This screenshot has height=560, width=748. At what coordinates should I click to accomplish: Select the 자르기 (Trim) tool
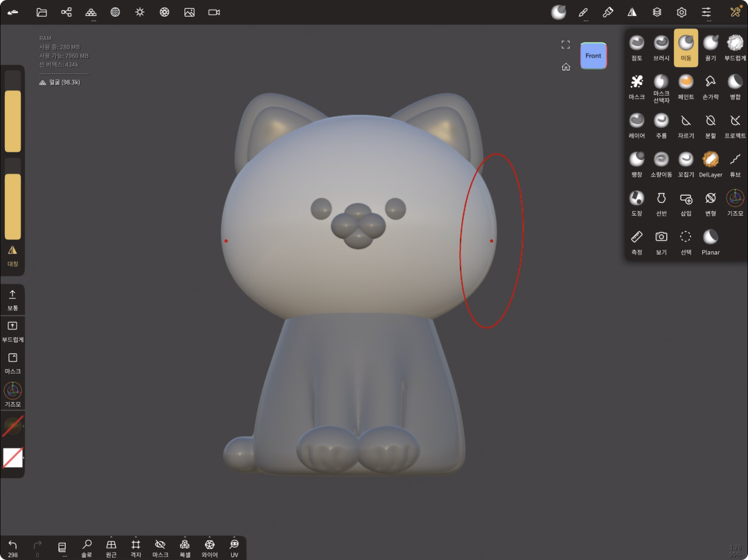(x=686, y=126)
